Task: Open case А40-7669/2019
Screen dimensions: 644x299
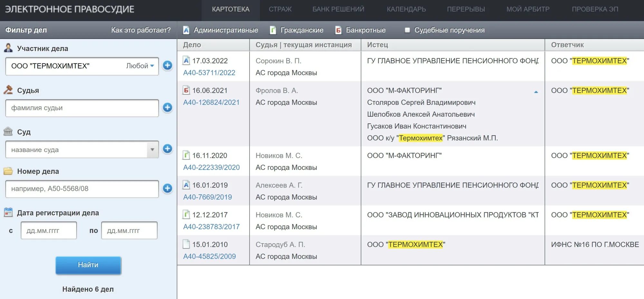Action: 207,197
